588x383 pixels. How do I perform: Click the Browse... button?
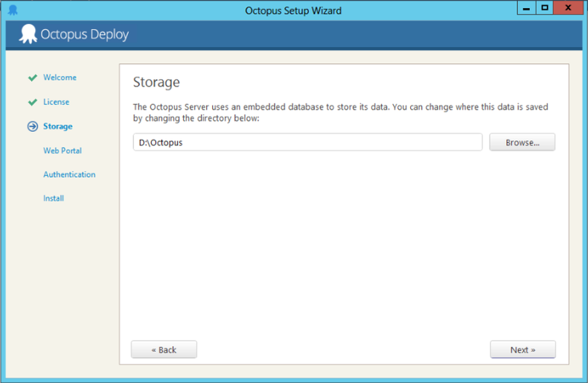522,142
